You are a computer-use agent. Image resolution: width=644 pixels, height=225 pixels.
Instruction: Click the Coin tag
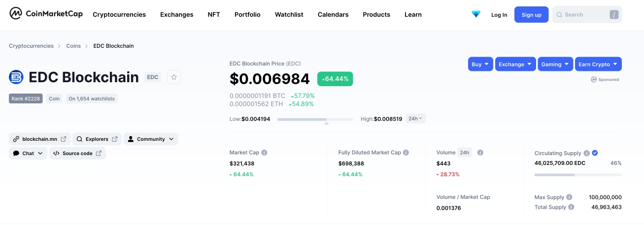click(x=54, y=98)
